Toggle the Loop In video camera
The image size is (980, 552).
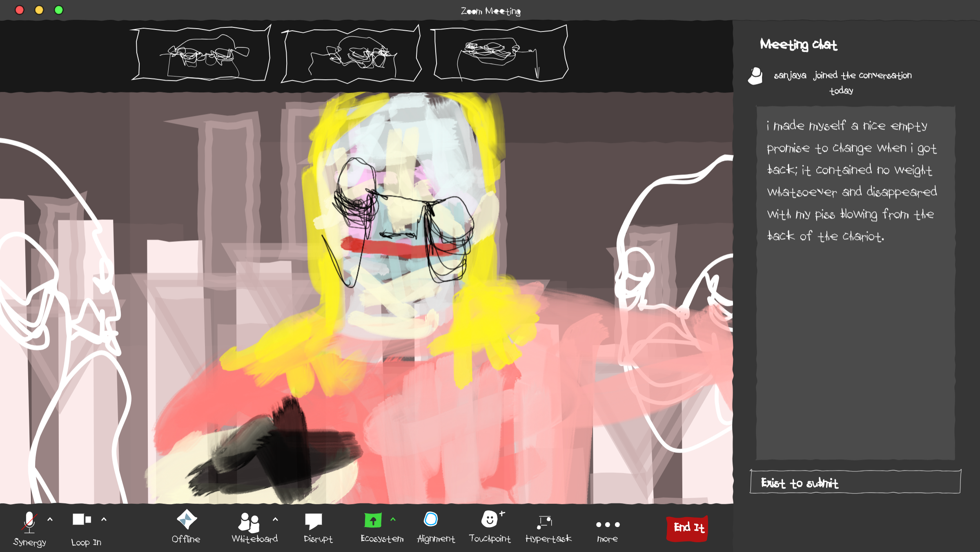82,520
